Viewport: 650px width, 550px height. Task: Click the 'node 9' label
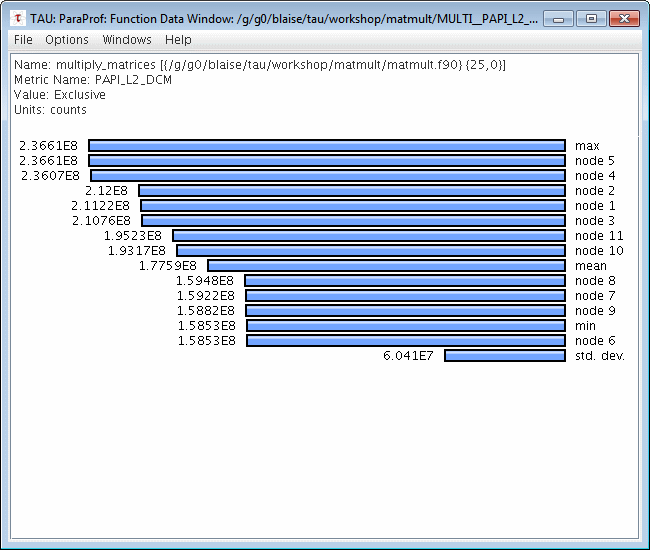pyautogui.click(x=595, y=311)
